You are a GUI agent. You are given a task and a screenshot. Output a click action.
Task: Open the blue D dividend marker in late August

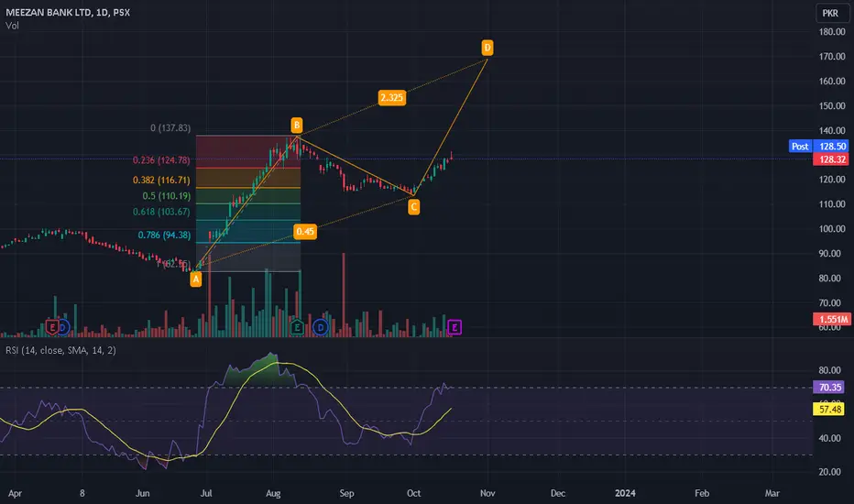point(321,327)
